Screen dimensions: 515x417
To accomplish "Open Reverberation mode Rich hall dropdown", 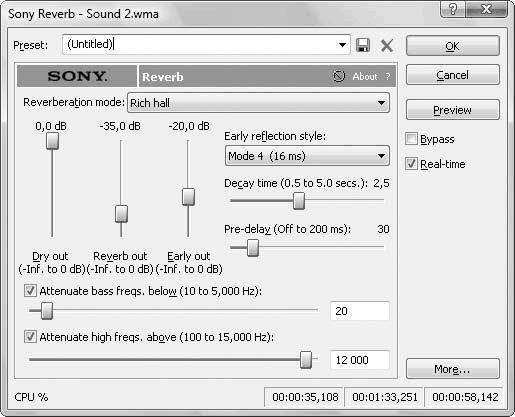I will [258, 103].
